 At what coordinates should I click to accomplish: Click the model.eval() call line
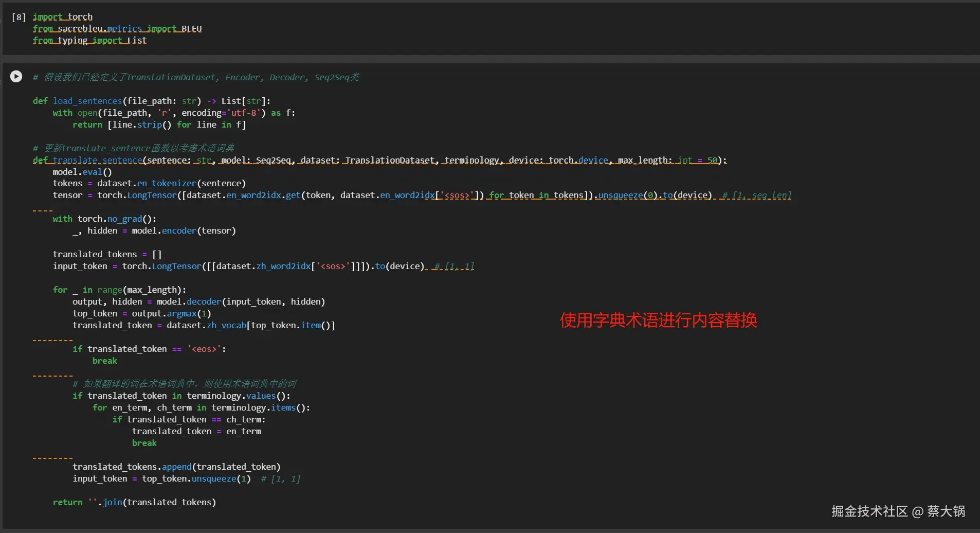[82, 171]
